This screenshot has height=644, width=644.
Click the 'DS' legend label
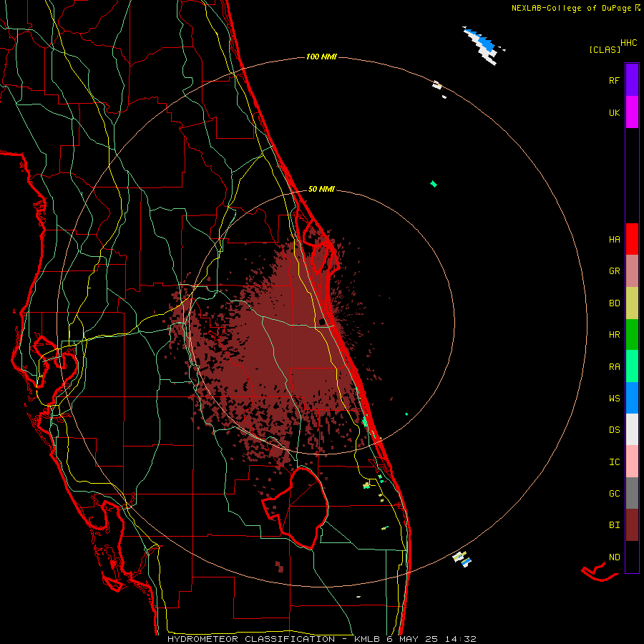click(x=614, y=430)
